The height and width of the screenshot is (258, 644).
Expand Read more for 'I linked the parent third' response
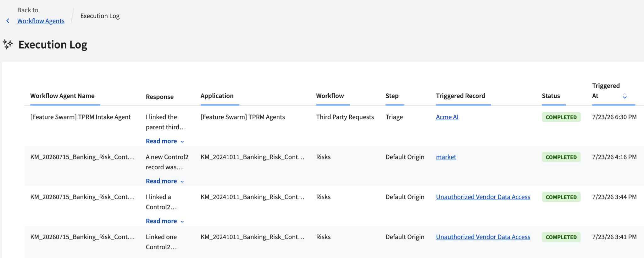pyautogui.click(x=165, y=141)
